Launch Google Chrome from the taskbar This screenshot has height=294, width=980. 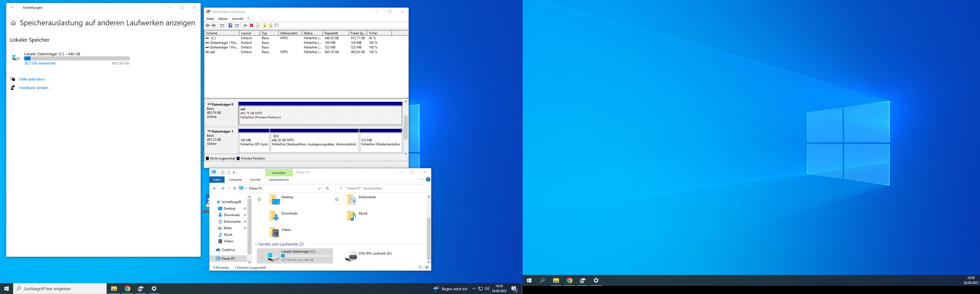click(x=127, y=288)
